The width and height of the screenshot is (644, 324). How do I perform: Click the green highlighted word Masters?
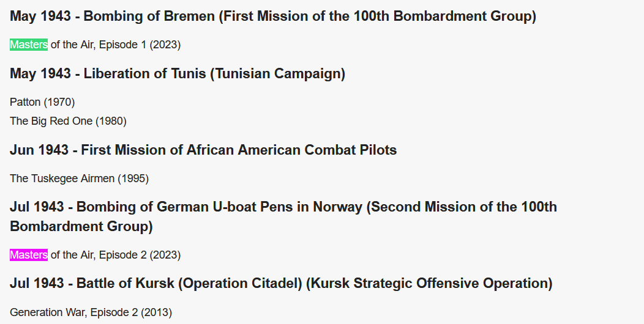[29, 45]
